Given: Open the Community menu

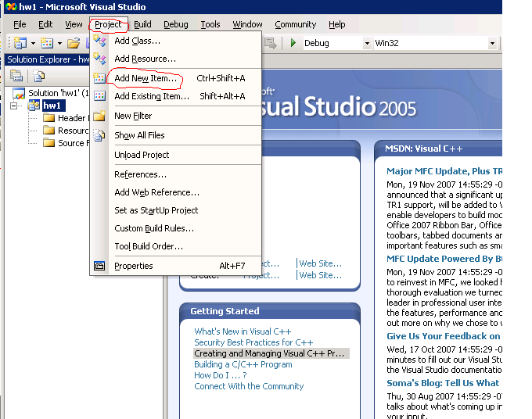Looking at the screenshot, I should pos(295,24).
